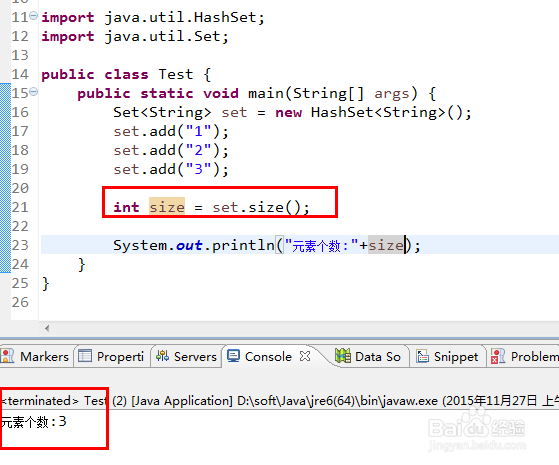Screen dimensions: 559x465
Task: Close the Console view
Action: coord(305,356)
